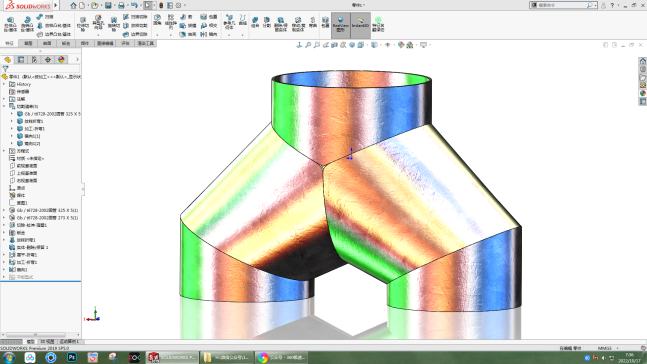Open the folder window from the taskbar

(227, 358)
